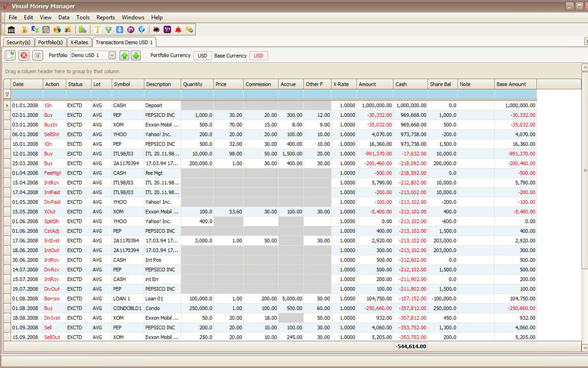Sort by the Commission column header
Viewport: 588px width, 368px height.
[x=261, y=84]
